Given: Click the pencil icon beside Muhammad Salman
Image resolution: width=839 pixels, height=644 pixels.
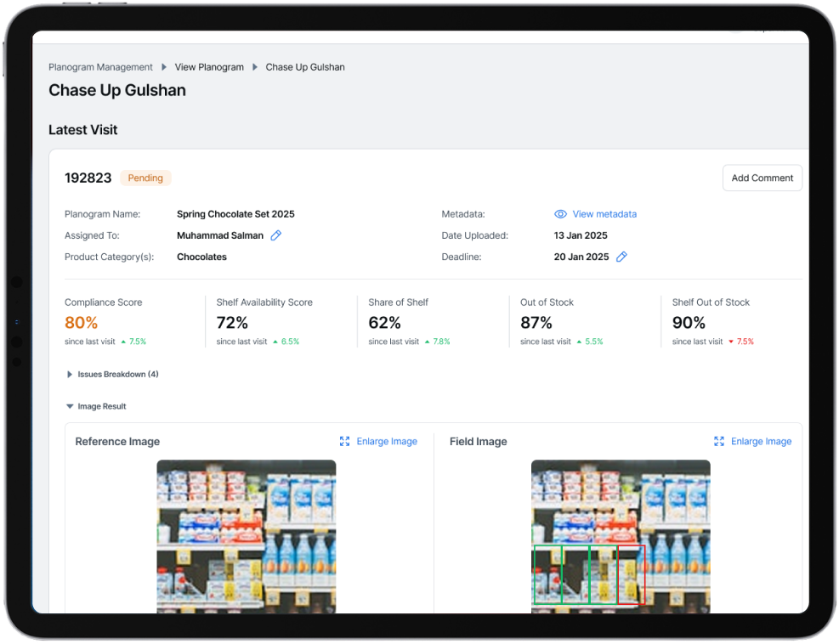Looking at the screenshot, I should click(276, 235).
